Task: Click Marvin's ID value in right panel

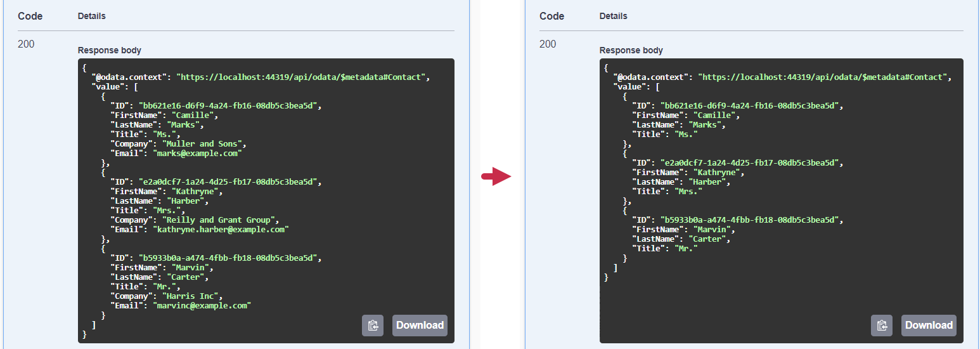Action: point(751,220)
